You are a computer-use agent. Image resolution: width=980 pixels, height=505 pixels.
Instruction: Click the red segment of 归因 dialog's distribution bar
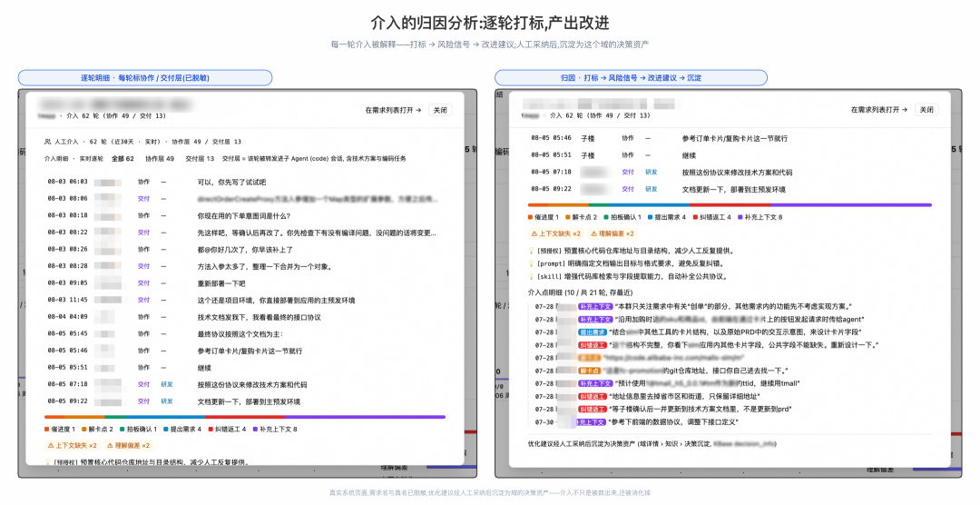click(x=730, y=204)
